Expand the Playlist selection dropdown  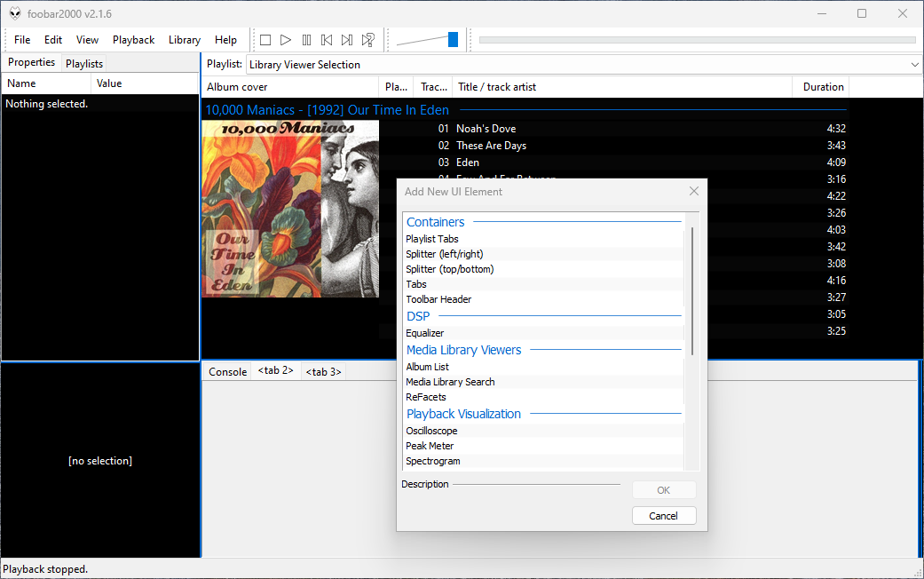[914, 65]
